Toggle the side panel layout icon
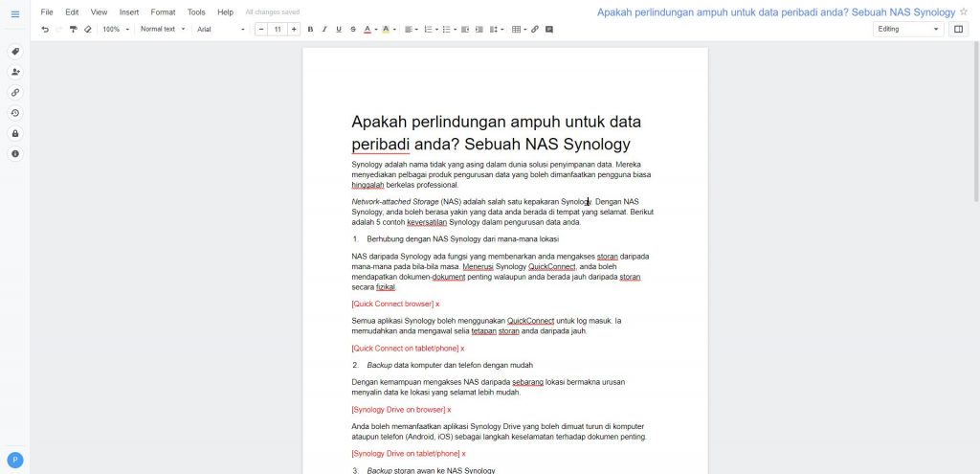The image size is (980, 474). click(x=958, y=29)
